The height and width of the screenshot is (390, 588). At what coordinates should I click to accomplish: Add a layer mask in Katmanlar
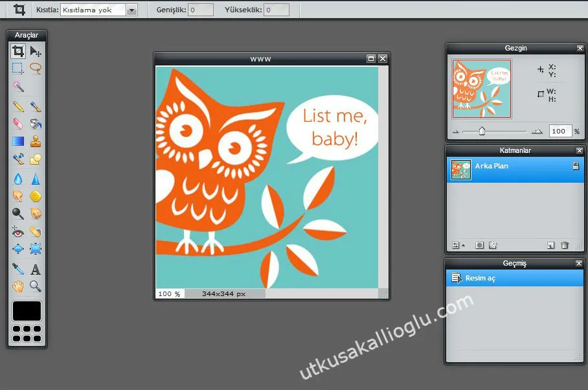coord(479,246)
